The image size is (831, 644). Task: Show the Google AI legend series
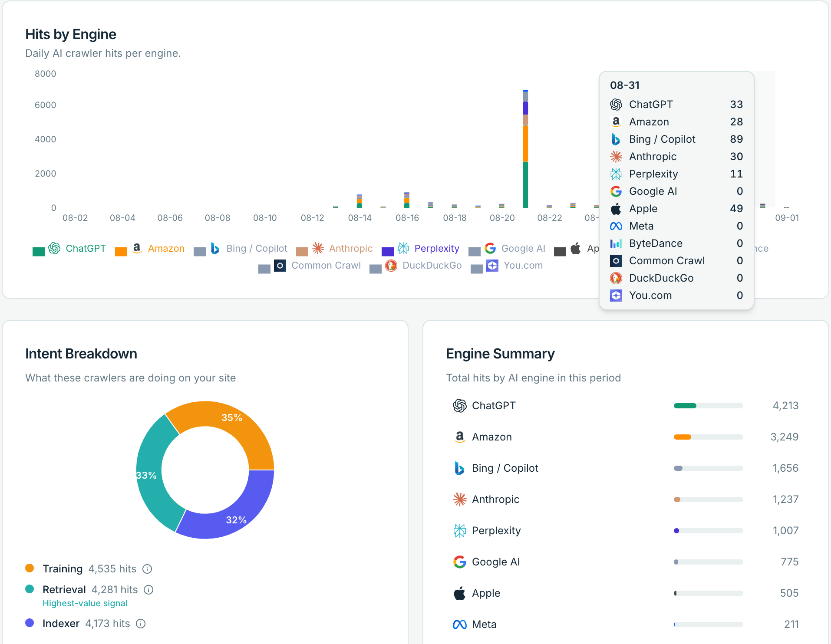coord(507,249)
